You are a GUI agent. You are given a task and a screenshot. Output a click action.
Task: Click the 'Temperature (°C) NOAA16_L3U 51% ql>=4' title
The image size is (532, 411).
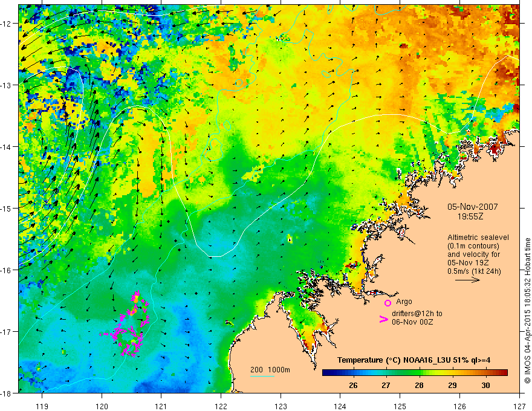pos(414,360)
